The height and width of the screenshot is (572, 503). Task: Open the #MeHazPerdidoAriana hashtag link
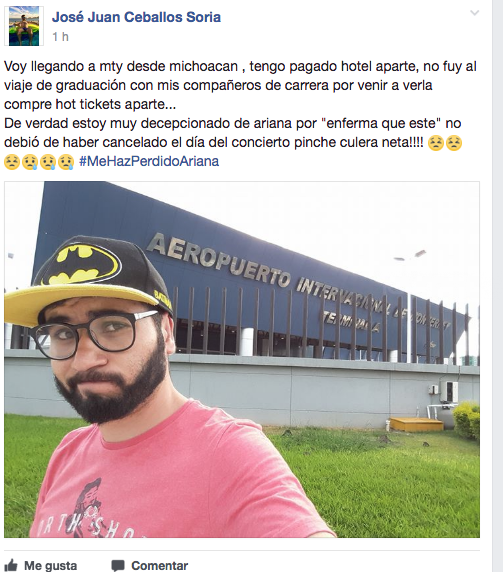149,161
